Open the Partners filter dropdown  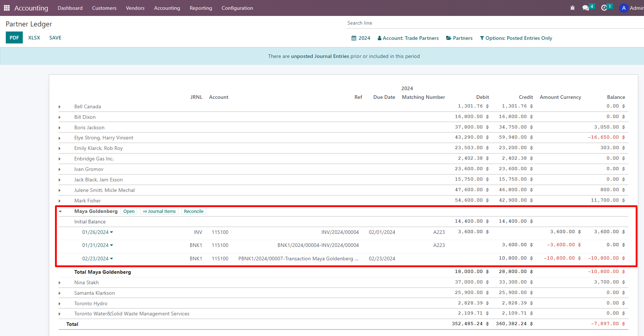click(459, 38)
